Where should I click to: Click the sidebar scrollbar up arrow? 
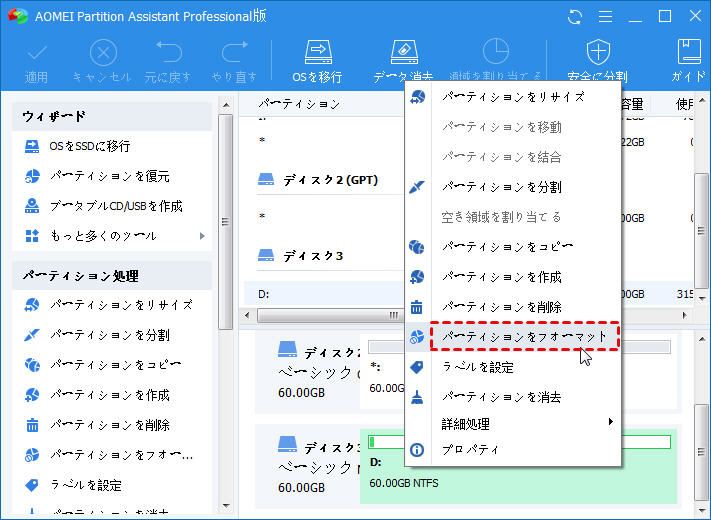pos(226,105)
